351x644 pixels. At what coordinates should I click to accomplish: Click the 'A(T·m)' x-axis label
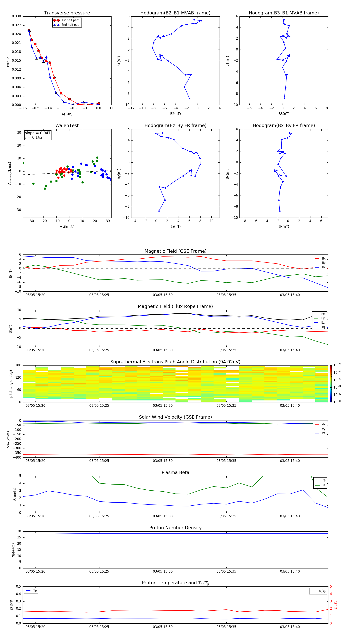click(67, 114)
